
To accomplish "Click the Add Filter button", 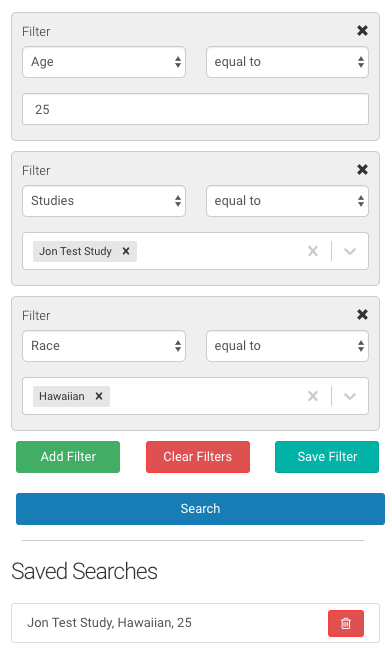I will (x=68, y=457).
